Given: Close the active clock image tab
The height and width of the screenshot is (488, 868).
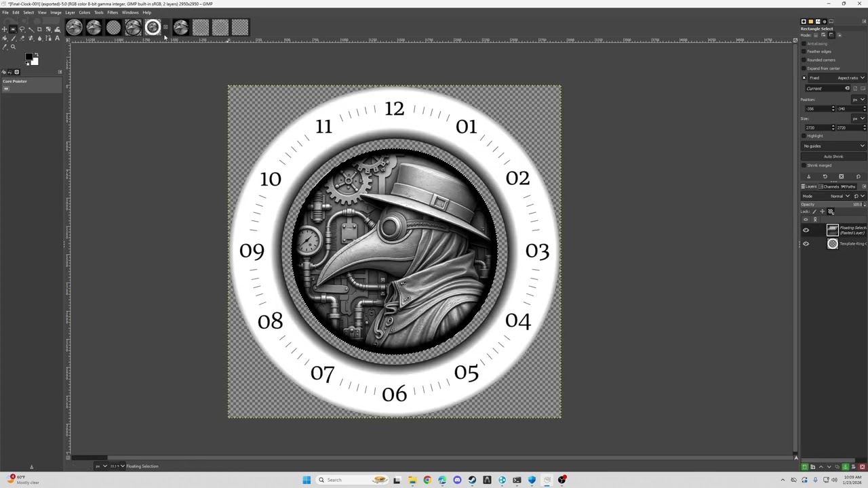Looking at the screenshot, I should pos(165,28).
